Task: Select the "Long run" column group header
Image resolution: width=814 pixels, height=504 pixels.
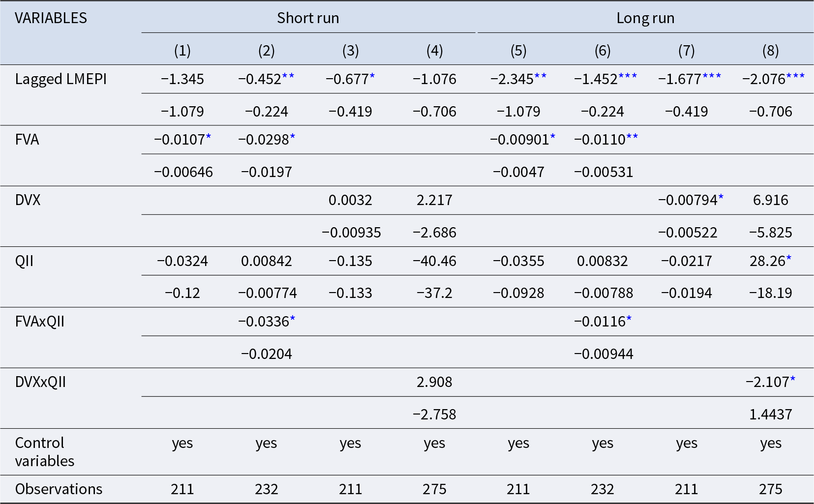Action: click(645, 18)
